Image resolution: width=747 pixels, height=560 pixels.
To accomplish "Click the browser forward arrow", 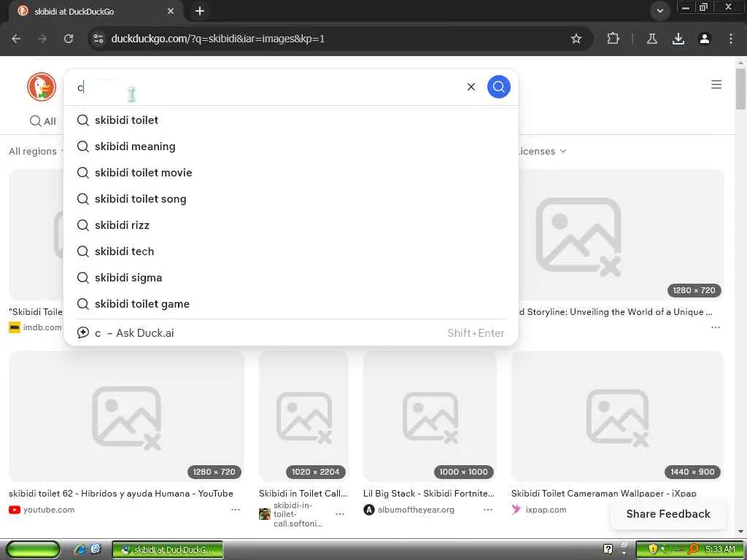I will (x=42, y=39).
